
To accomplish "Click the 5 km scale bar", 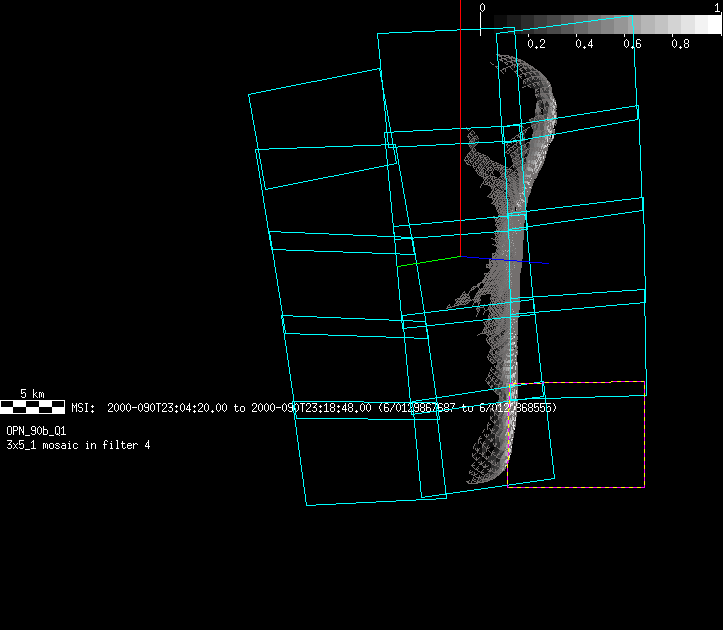I will [x=33, y=406].
